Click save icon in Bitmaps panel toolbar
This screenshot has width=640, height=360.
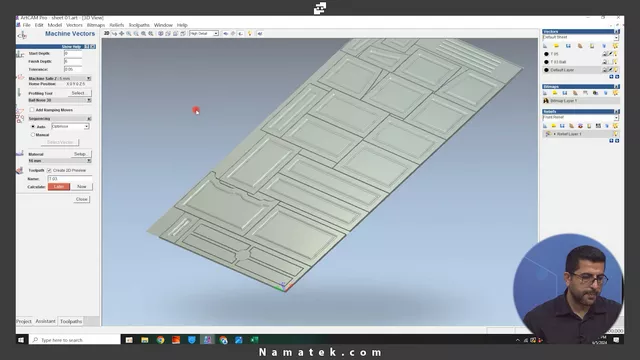tap(565, 93)
